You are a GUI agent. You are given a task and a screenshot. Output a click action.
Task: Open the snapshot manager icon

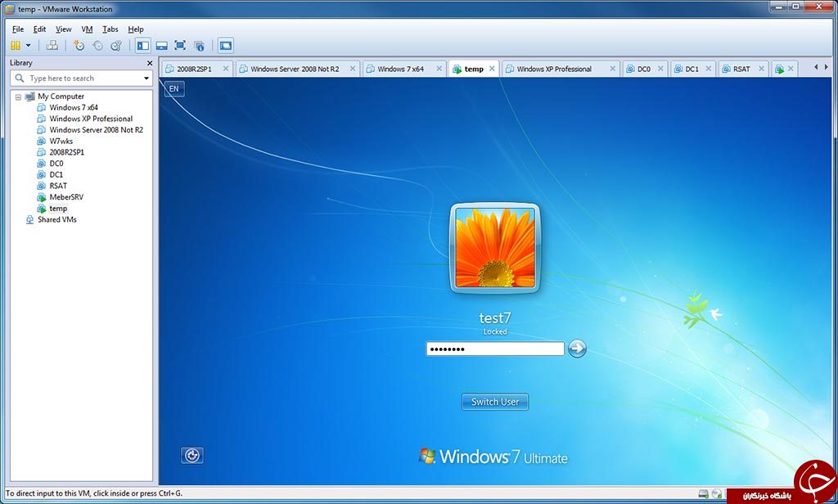point(116,46)
